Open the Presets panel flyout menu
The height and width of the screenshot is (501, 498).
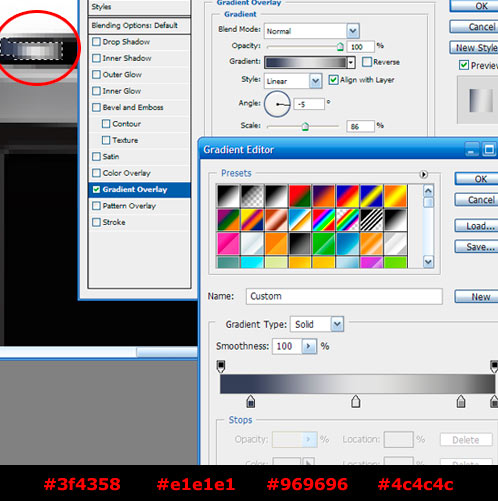tap(423, 174)
